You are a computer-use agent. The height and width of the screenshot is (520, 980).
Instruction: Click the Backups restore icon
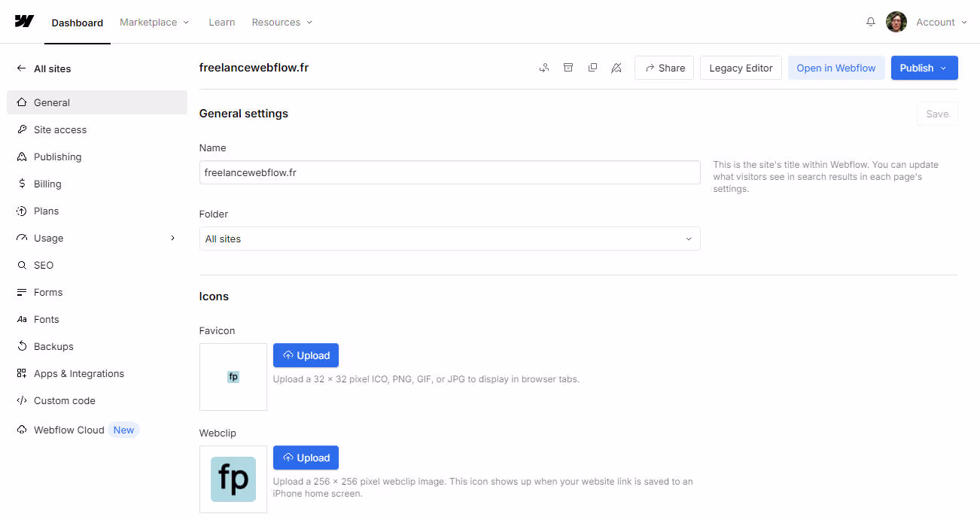click(22, 346)
